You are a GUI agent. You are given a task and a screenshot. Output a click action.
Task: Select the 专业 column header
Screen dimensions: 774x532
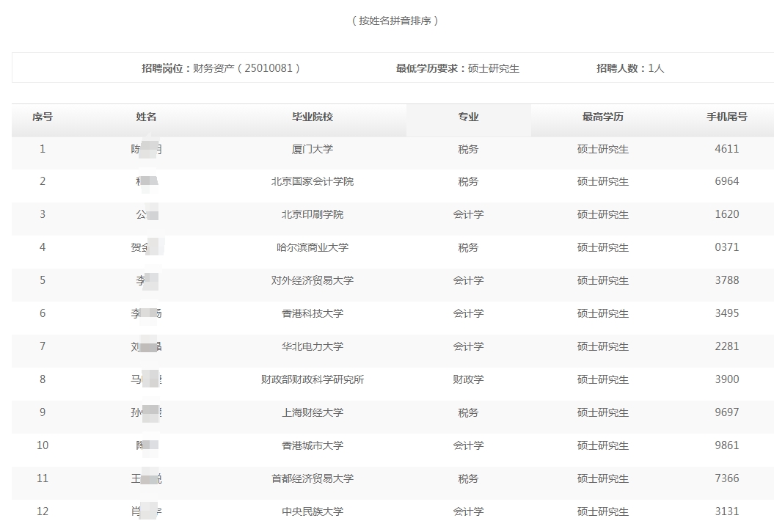click(x=467, y=118)
